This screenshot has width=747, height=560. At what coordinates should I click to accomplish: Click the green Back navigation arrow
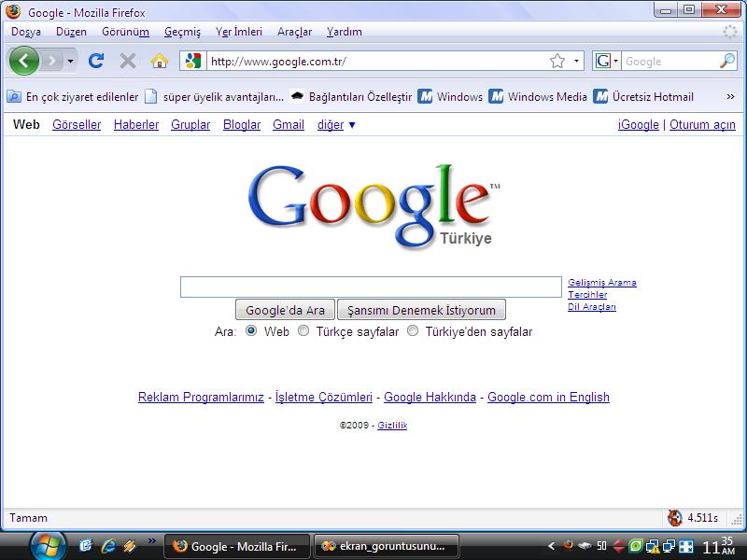(x=24, y=61)
